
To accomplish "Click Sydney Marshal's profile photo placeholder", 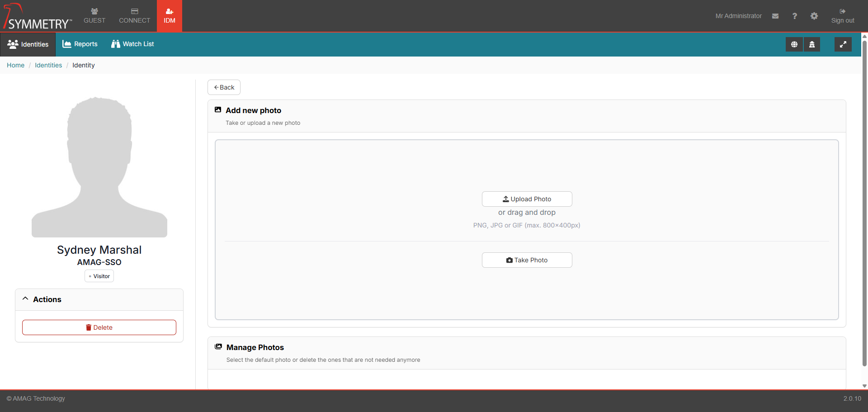I will pos(99,167).
